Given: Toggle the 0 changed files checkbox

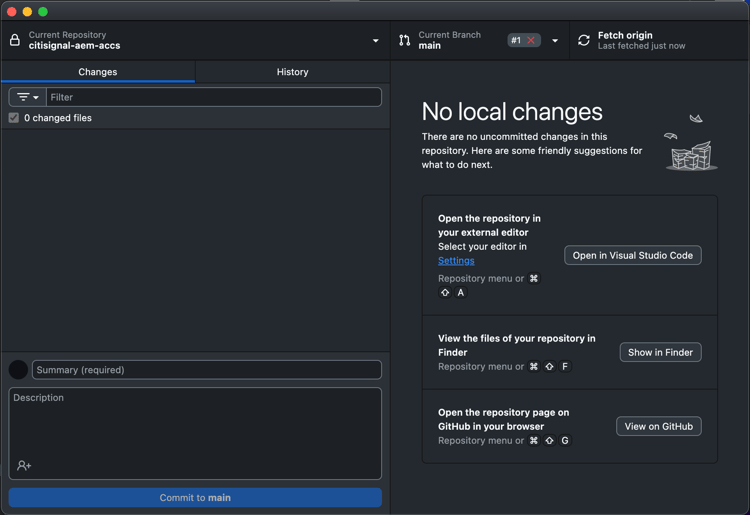Looking at the screenshot, I should point(14,118).
